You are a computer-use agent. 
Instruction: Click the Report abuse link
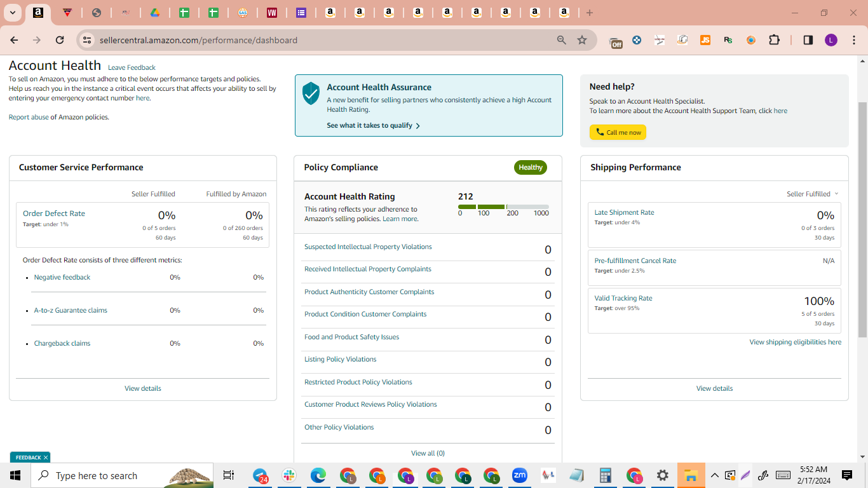(29, 117)
